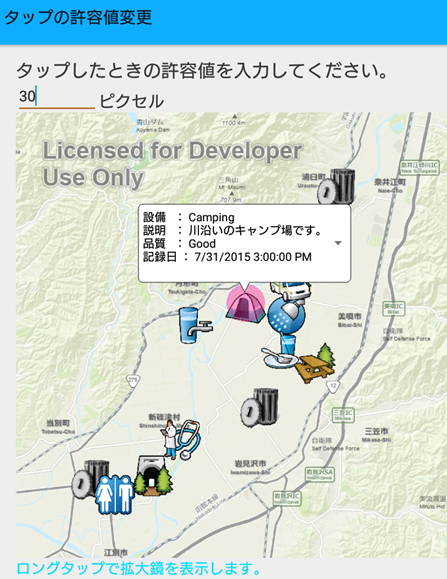This screenshot has width=447, height=579.
Task: Click the 美唄市 map label
Action: point(350,316)
